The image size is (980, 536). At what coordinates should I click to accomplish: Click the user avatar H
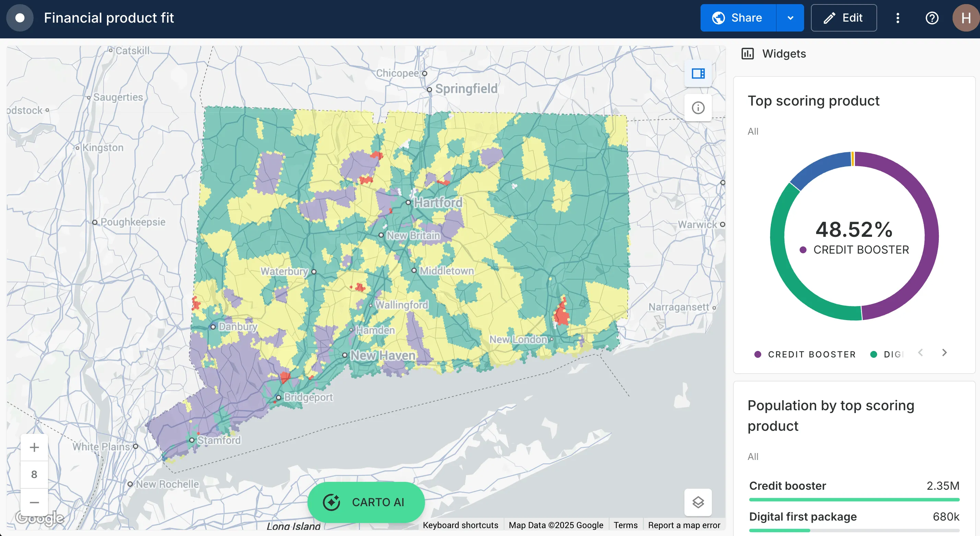966,18
